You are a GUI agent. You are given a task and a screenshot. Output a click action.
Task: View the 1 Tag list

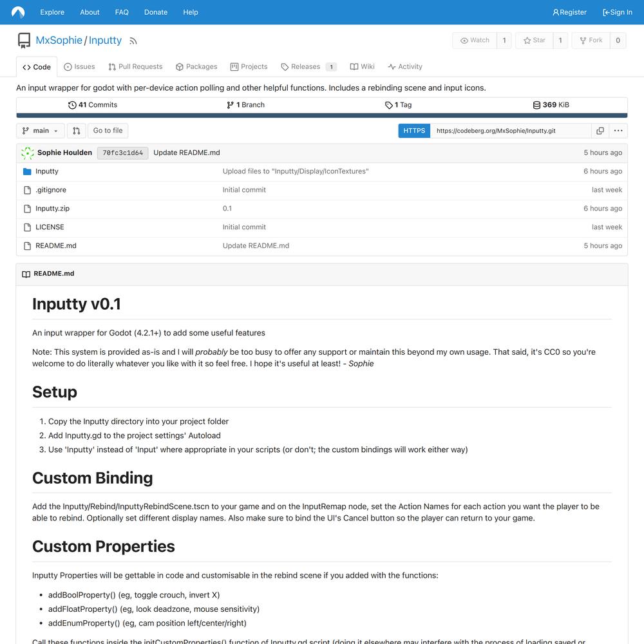point(399,105)
